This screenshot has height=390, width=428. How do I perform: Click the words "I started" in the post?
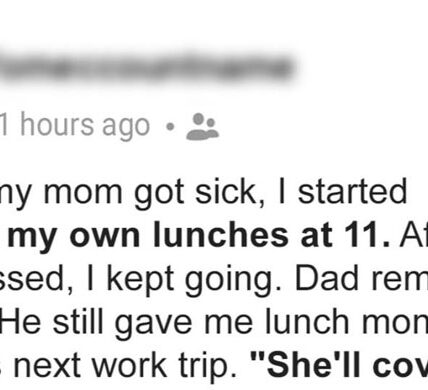click(342, 191)
